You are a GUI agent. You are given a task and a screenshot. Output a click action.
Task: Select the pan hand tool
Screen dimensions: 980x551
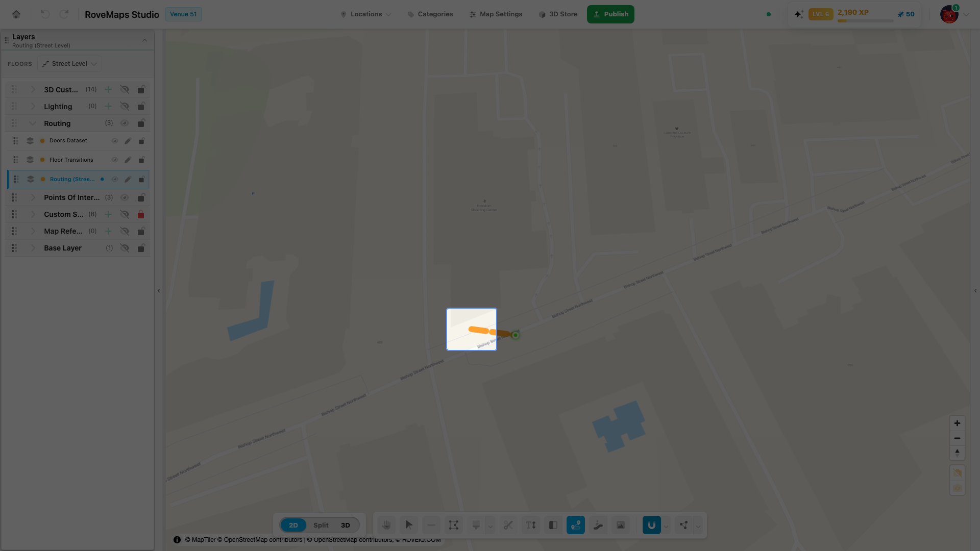[386, 525]
